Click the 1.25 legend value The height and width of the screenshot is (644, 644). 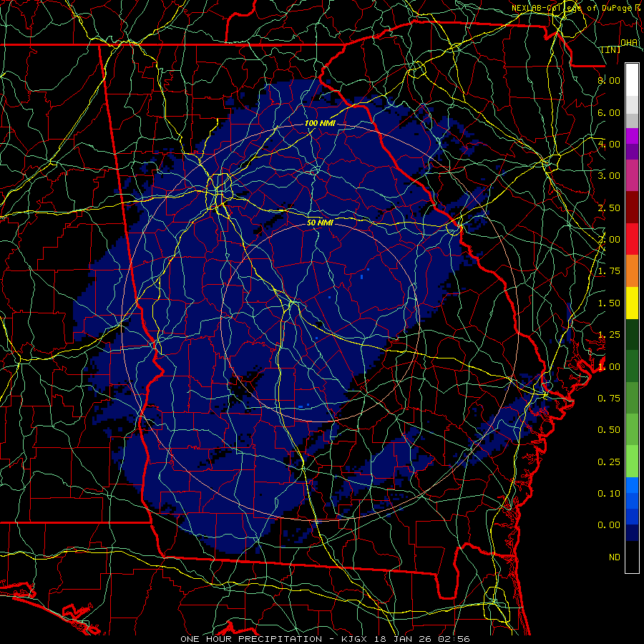pyautogui.click(x=609, y=335)
